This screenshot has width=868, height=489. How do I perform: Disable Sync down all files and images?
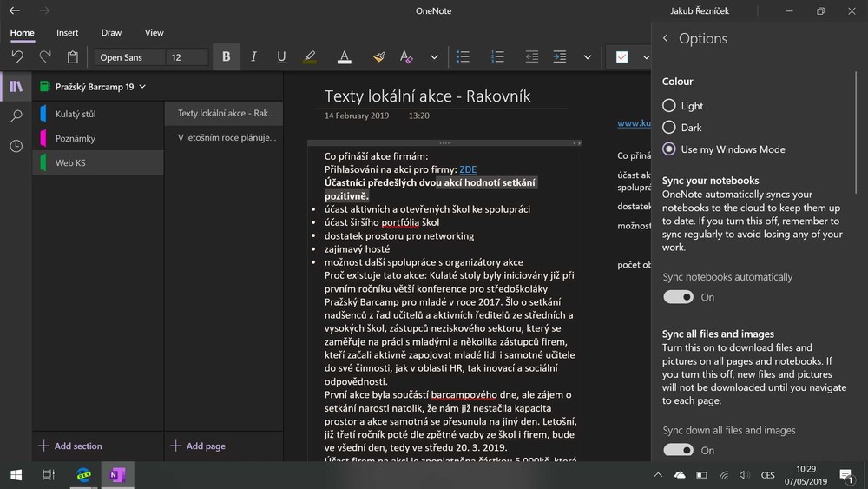679,450
